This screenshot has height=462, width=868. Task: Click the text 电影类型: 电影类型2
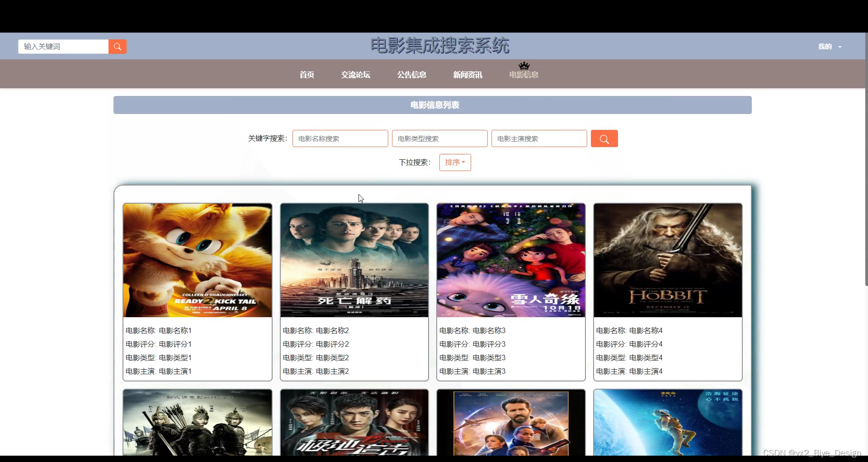[x=316, y=358]
